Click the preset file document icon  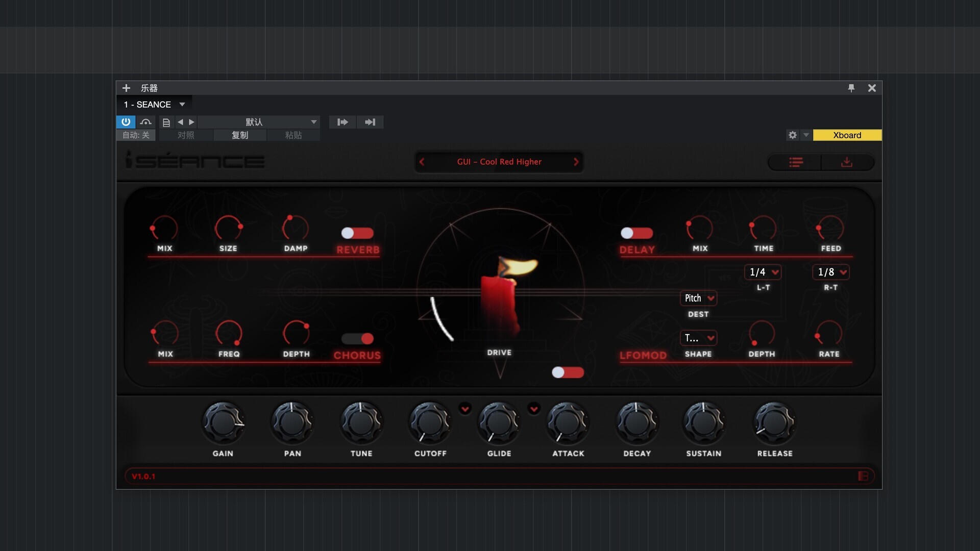click(x=166, y=122)
